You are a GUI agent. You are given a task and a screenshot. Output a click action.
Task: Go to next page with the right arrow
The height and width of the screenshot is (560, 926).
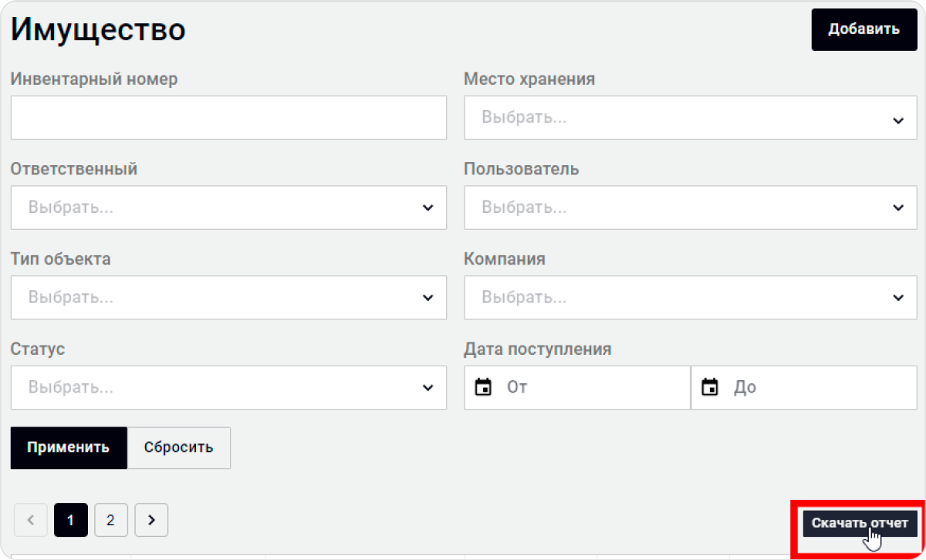point(151,521)
